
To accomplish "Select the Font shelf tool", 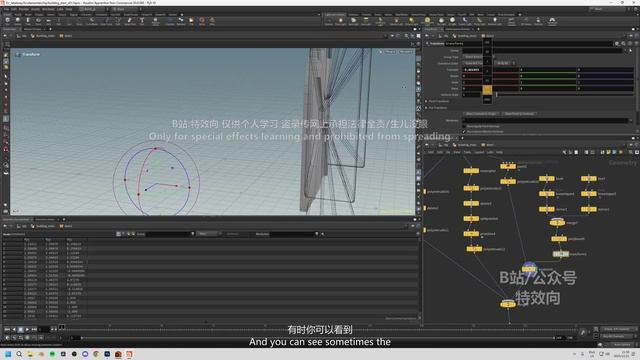I will pos(142,21).
